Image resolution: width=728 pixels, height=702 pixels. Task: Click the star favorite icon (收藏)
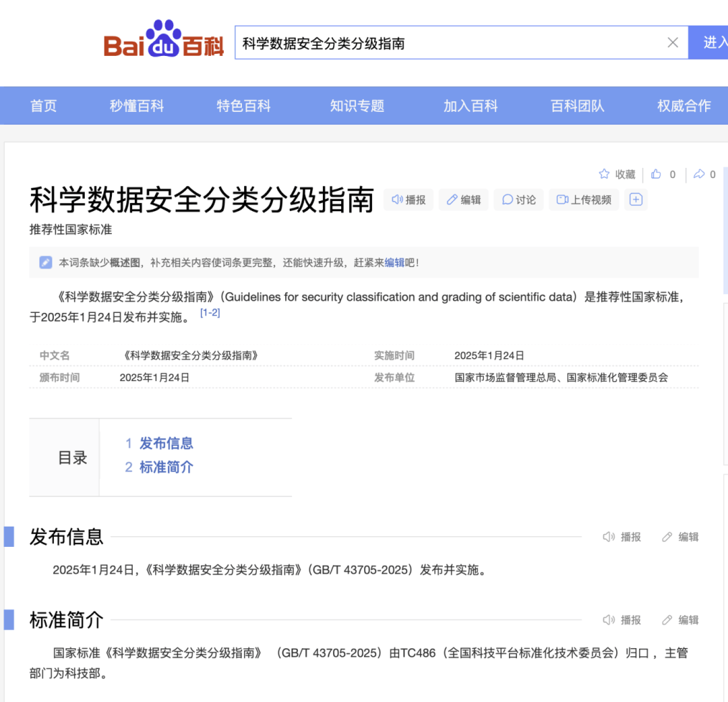(604, 174)
